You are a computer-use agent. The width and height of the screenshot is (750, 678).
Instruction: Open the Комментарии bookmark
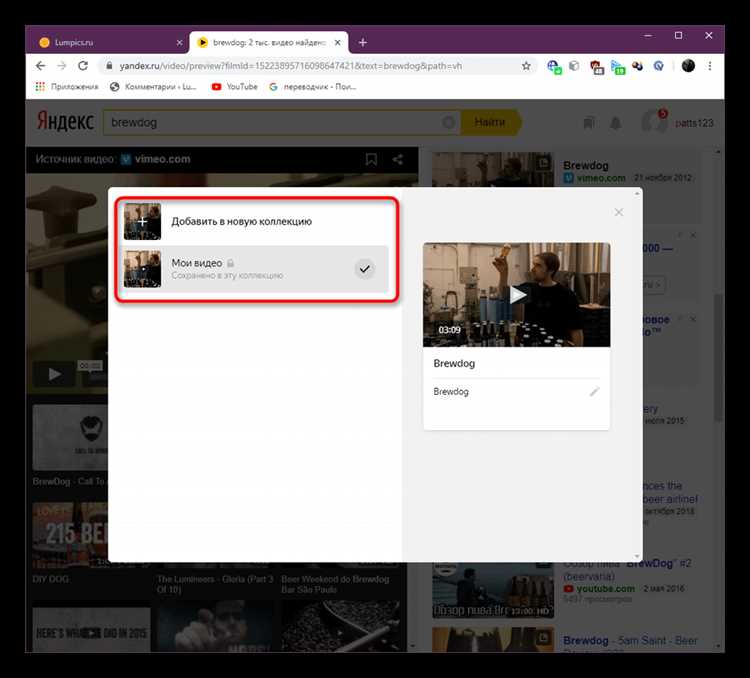coord(153,87)
